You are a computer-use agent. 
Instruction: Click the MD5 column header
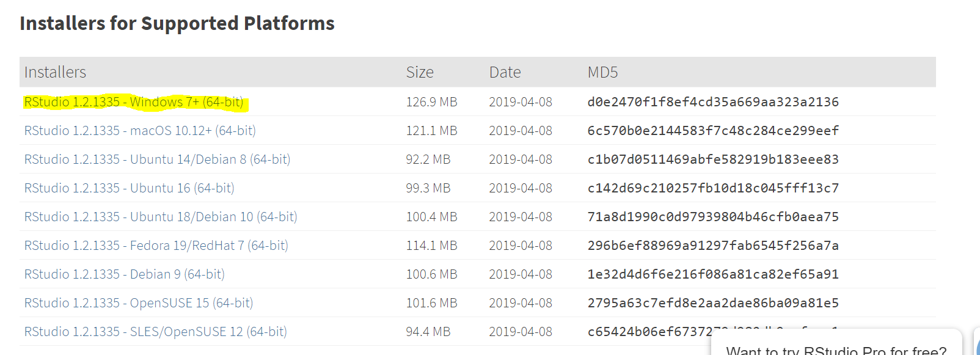602,73
